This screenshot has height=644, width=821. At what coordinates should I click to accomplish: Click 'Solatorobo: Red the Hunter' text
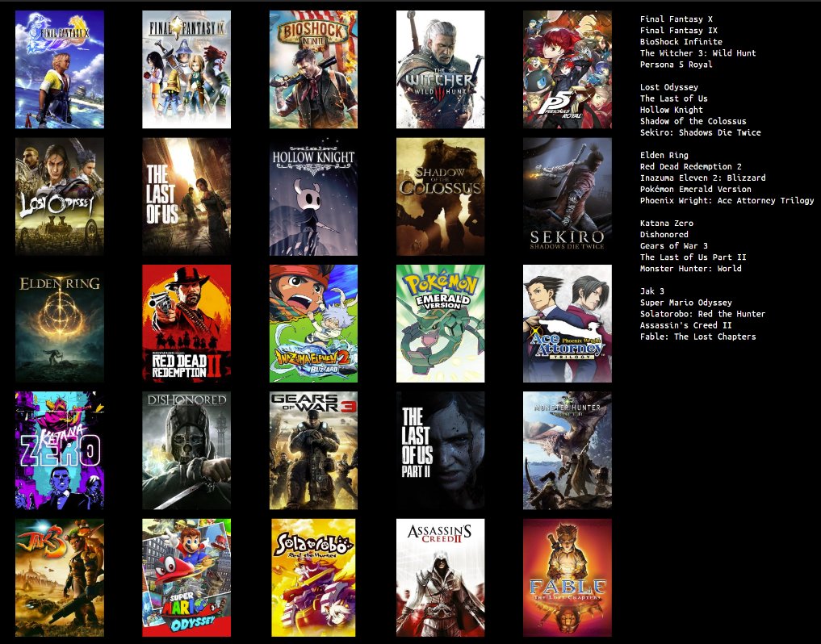[702, 314]
